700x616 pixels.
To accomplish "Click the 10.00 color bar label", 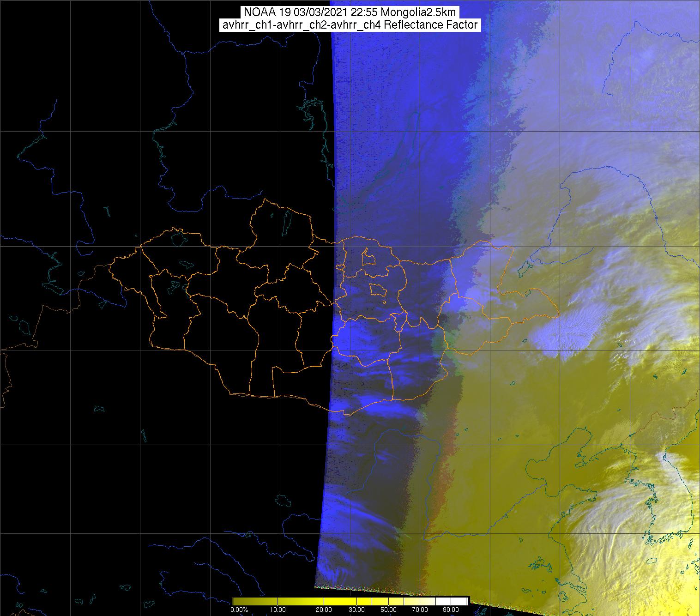I will [278, 610].
